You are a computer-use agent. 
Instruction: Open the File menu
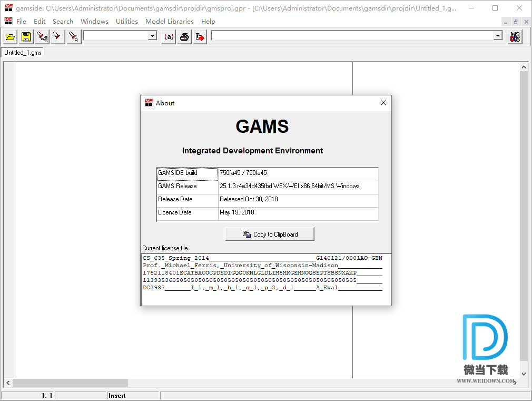click(x=21, y=22)
